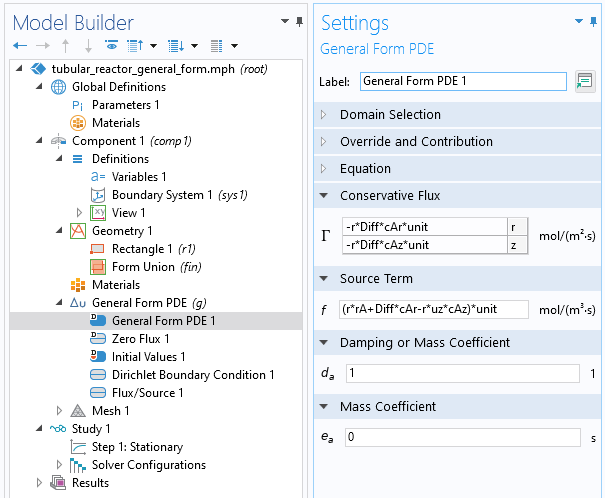Image resolution: width=605 pixels, height=498 pixels.
Task: Select the Solver Configurations icon
Action: 78,465
